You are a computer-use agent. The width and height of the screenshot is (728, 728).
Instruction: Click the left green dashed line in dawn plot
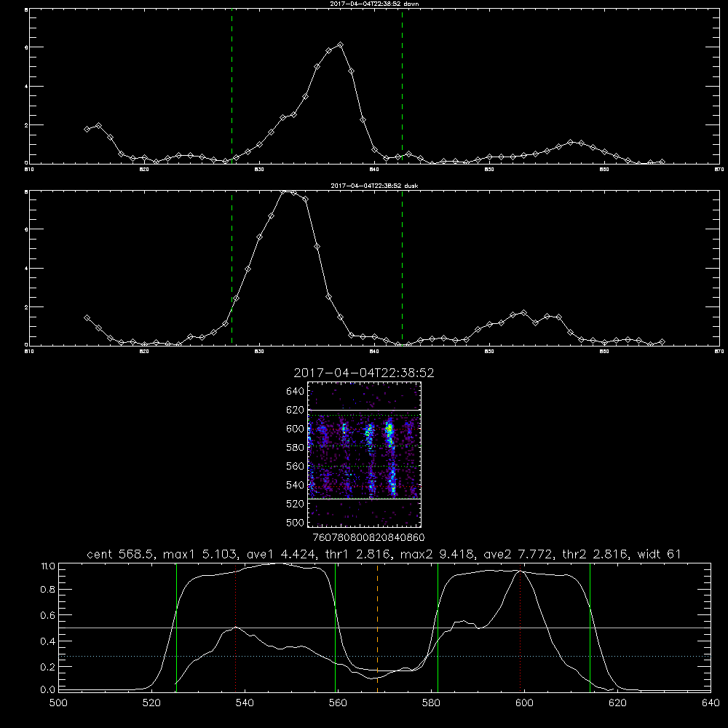232,86
